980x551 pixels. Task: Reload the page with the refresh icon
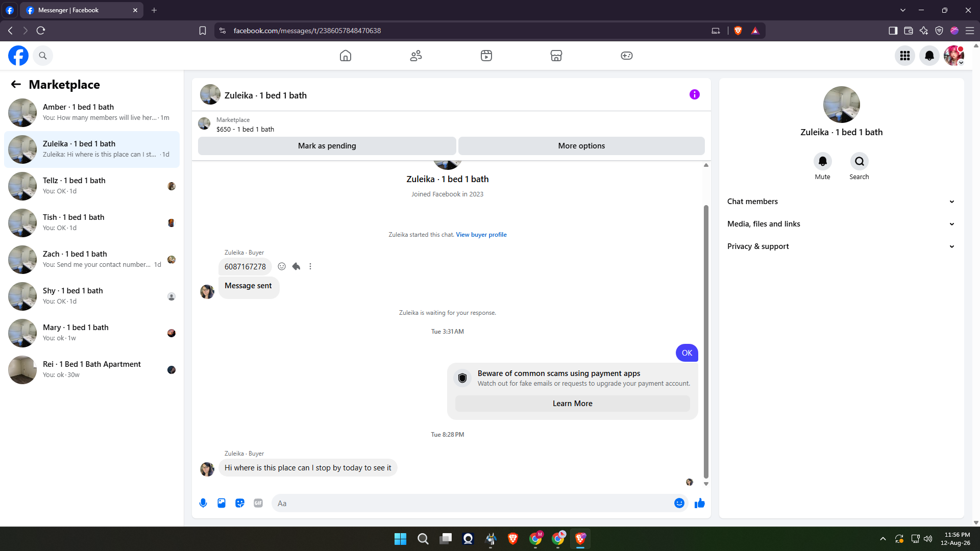[41, 31]
